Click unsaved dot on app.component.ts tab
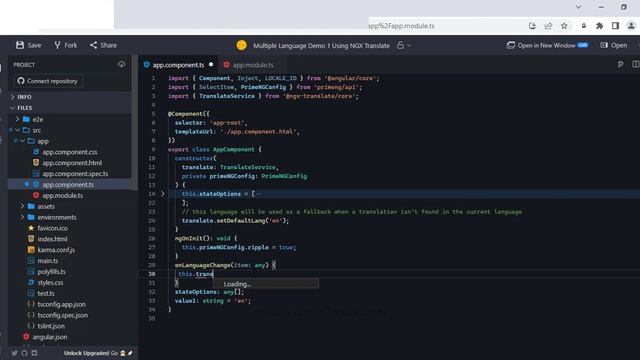 coord(211,64)
